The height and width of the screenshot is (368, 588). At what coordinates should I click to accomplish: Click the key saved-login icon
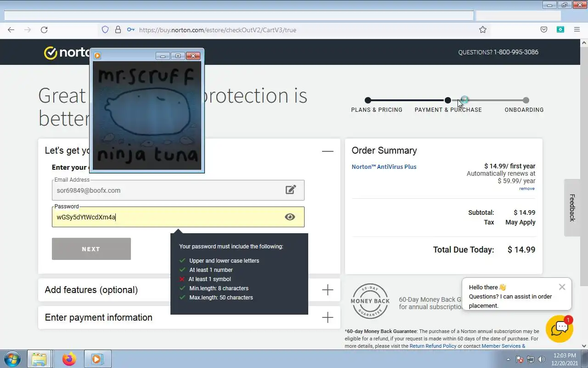pyautogui.click(x=131, y=30)
